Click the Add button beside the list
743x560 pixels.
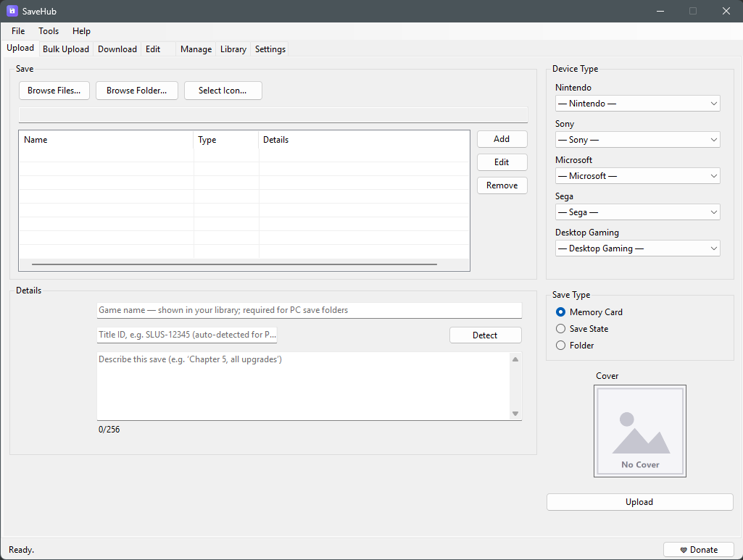tap(502, 138)
